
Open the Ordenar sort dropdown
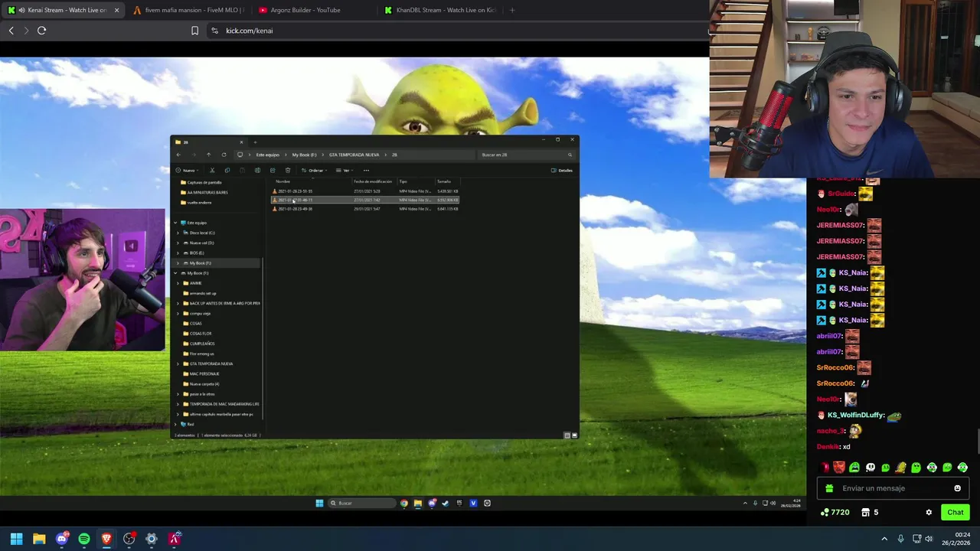(315, 171)
